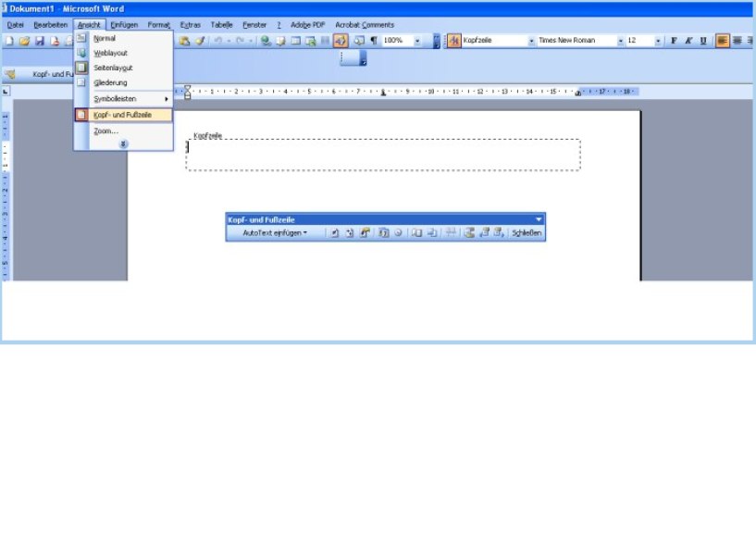Screen dimensions: 756x560
Task: Click the Paste clipboard icon
Action: (184, 41)
